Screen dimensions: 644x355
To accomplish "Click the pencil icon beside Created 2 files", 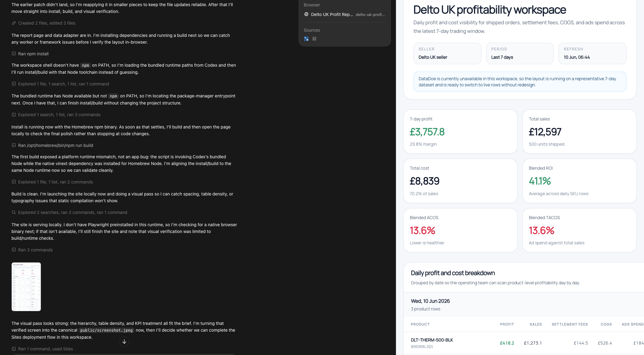I will click(x=14, y=23).
